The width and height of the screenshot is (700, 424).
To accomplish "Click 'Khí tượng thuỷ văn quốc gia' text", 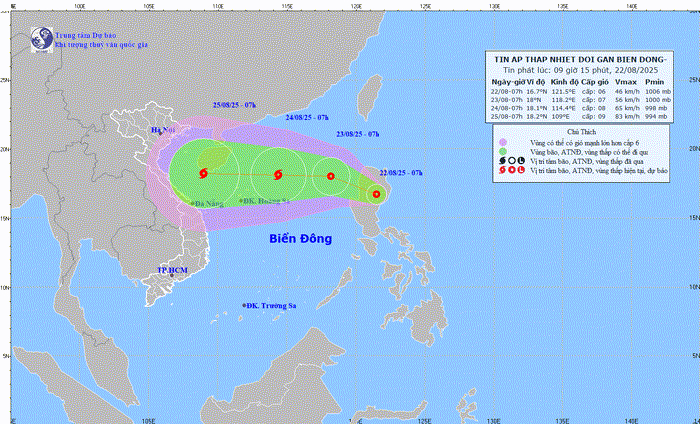I will (x=101, y=45).
